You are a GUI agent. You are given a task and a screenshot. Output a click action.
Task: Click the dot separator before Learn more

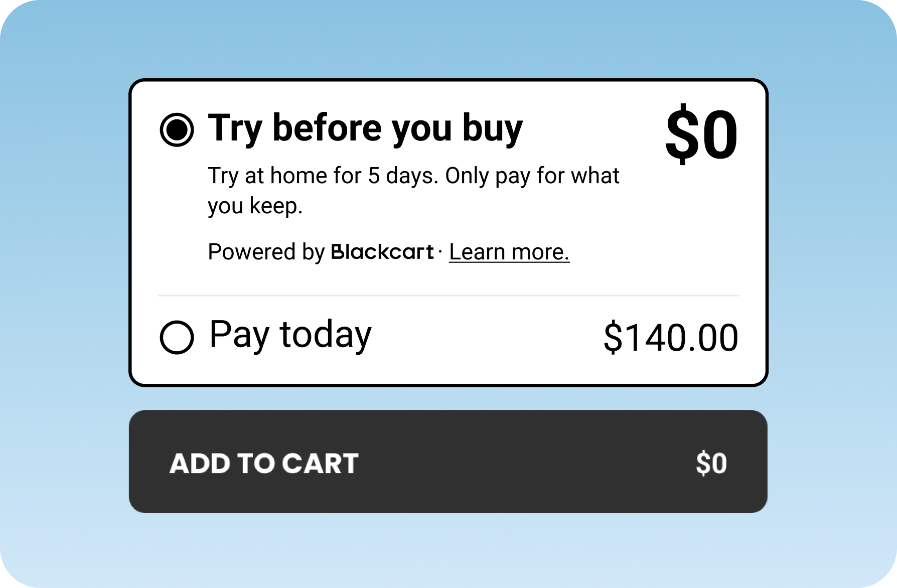[x=440, y=252]
